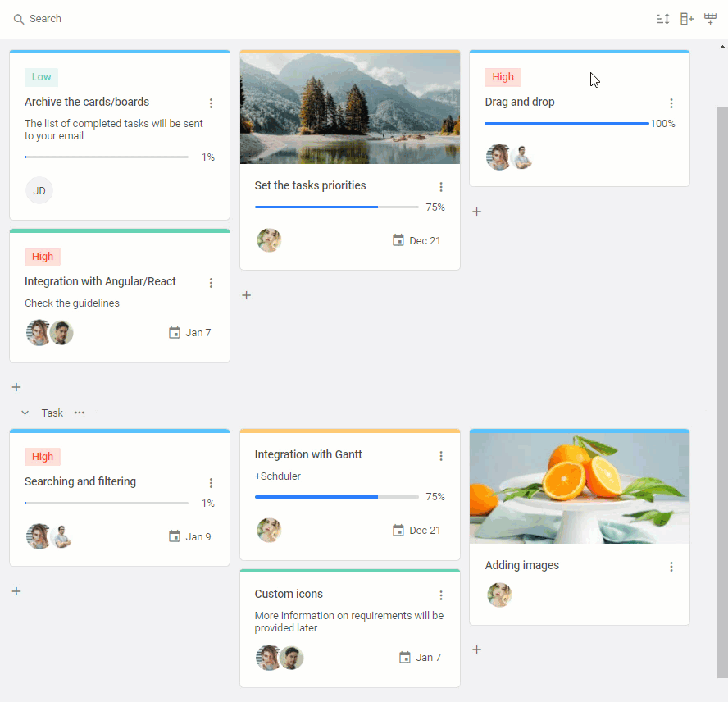
Task: Add card below Integration with Angular/React card
Action: point(16,387)
